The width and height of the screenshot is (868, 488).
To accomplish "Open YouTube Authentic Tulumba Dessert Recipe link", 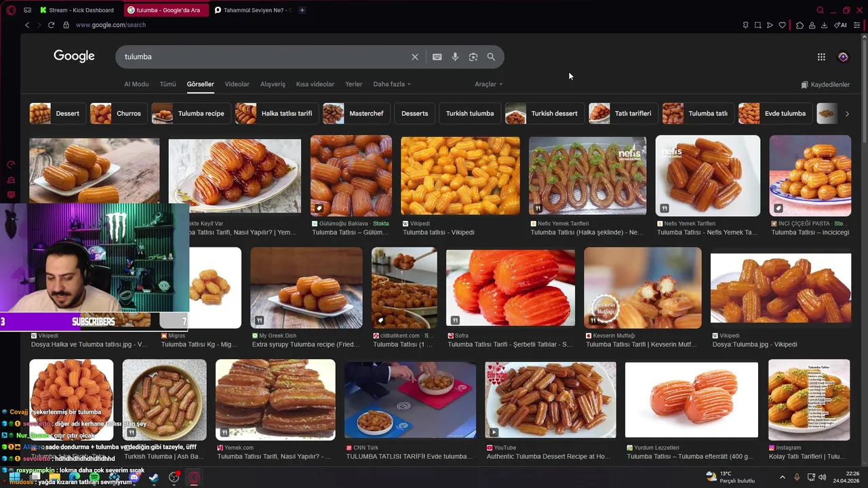I will [x=549, y=457].
